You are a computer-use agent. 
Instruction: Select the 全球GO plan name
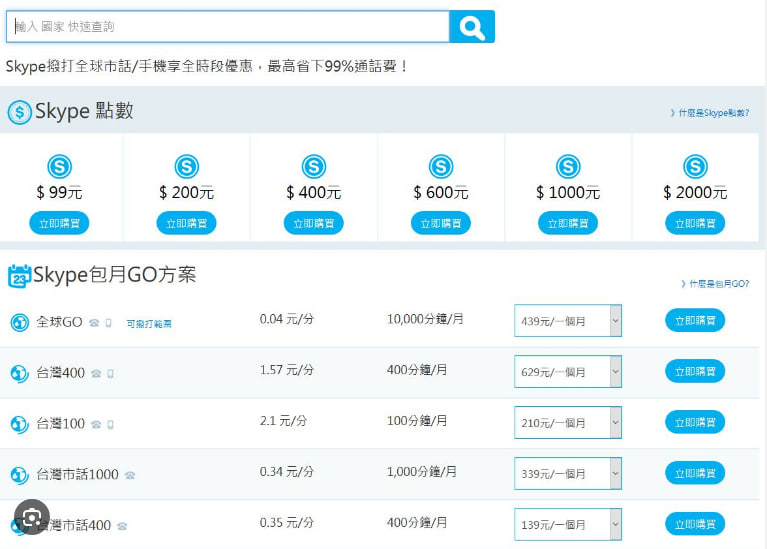coord(59,322)
